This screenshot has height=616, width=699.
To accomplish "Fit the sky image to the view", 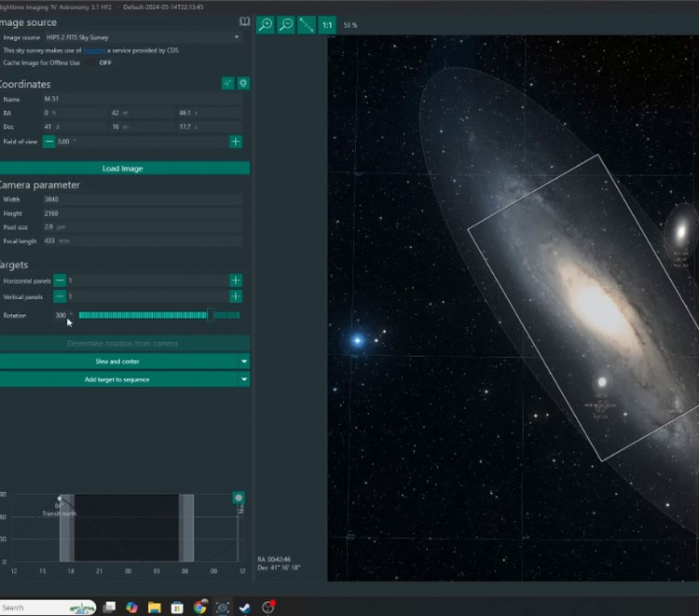I will [x=307, y=25].
